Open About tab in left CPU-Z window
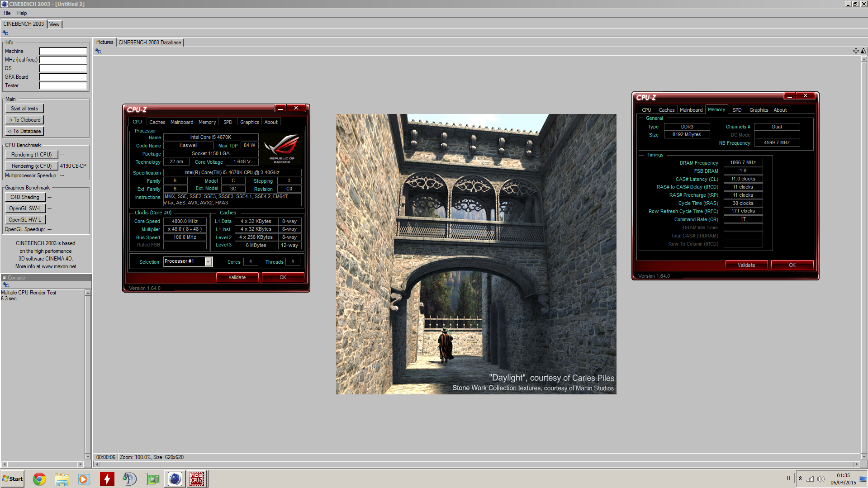868x488 pixels. (x=271, y=122)
